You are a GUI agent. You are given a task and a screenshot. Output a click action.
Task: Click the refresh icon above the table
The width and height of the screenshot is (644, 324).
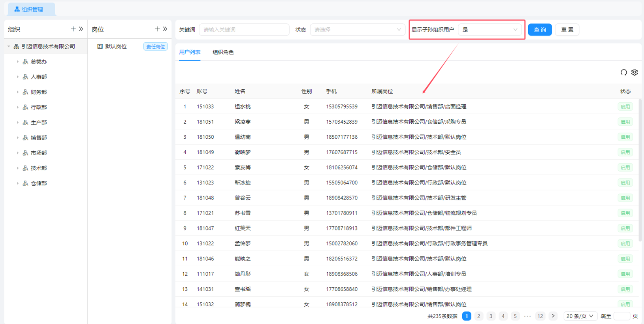(623, 72)
